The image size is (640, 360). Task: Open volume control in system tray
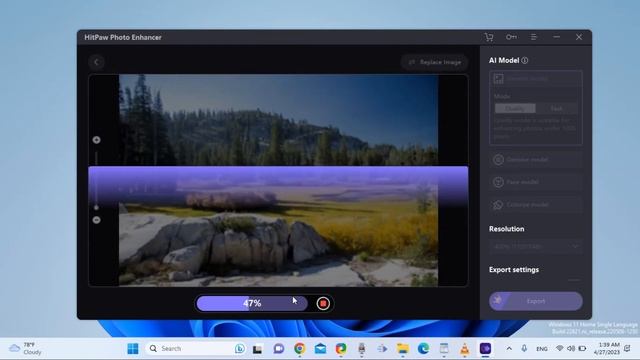[571, 349]
